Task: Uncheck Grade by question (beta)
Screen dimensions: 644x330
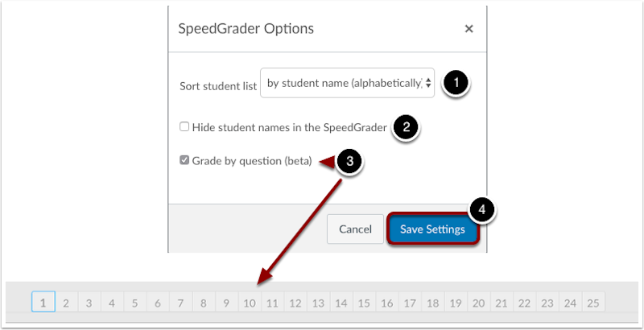Action: 184,160
